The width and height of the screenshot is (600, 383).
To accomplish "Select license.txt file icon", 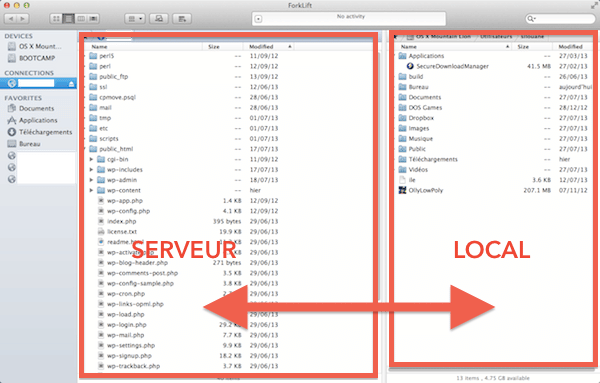I will tap(101, 231).
